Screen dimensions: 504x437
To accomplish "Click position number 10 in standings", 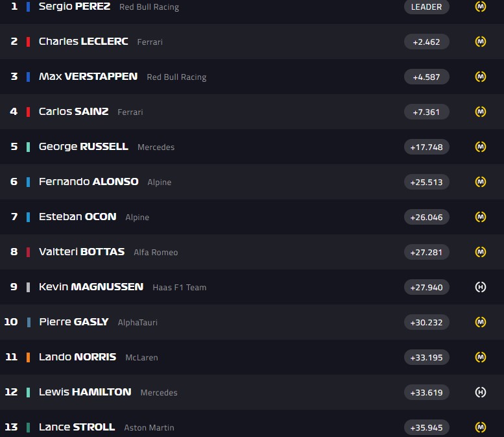I will [x=11, y=322].
